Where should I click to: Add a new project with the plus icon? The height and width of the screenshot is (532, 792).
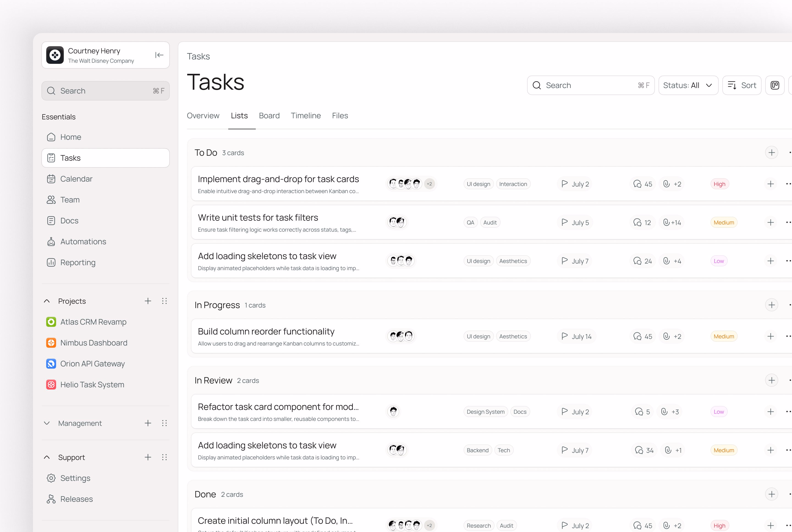(x=148, y=301)
